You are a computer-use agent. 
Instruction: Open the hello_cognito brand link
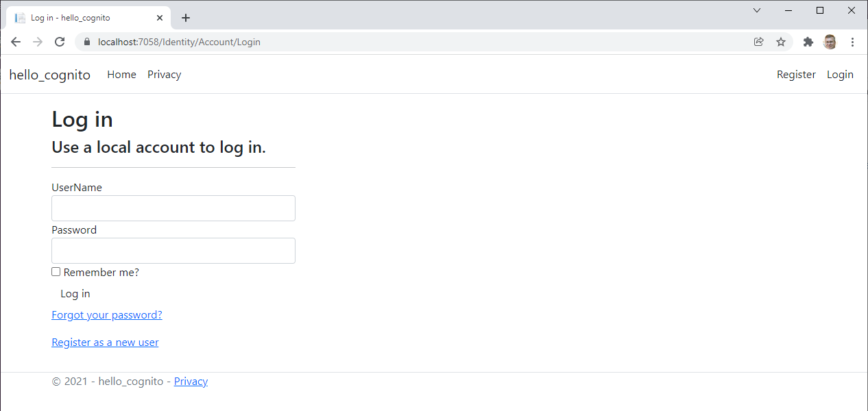[x=50, y=75]
